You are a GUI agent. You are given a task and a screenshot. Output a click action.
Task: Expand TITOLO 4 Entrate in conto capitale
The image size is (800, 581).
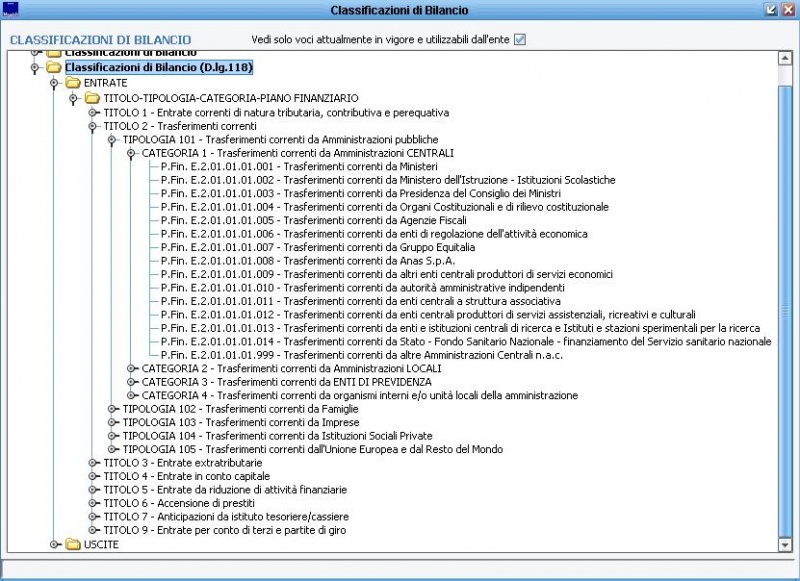click(x=92, y=476)
